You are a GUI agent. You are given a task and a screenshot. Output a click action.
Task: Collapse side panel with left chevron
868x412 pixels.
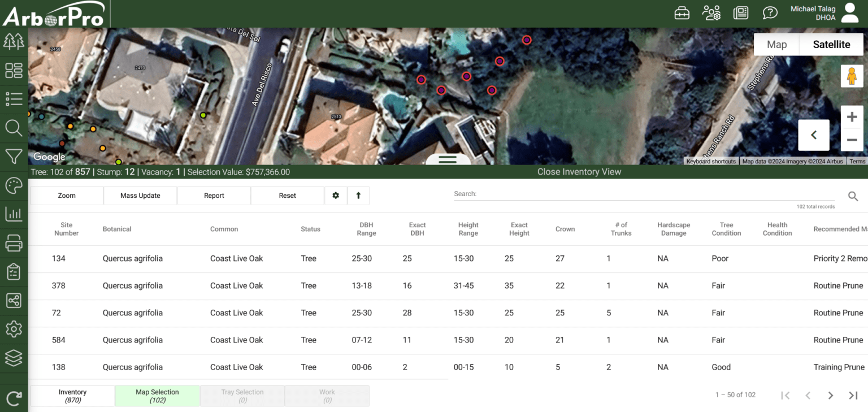tap(814, 135)
